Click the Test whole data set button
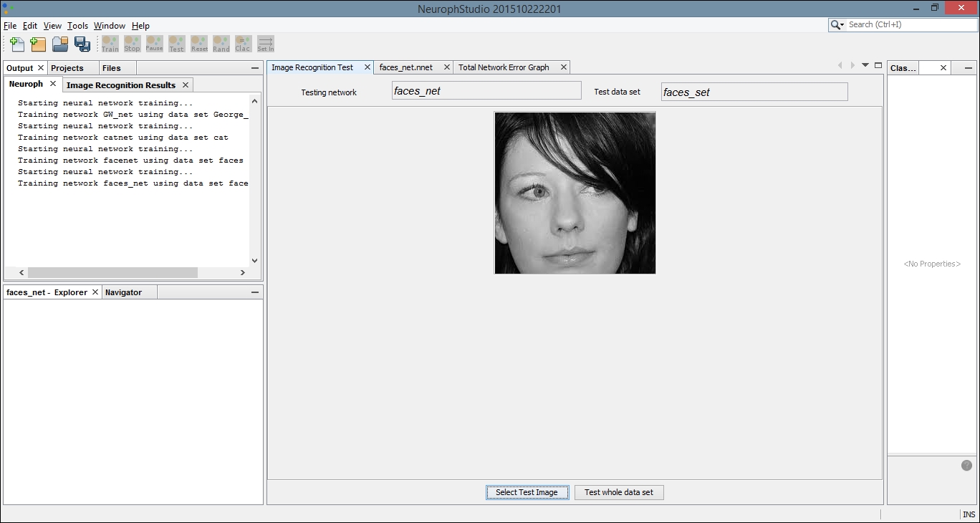Viewport: 980px width, 523px height. click(x=619, y=492)
